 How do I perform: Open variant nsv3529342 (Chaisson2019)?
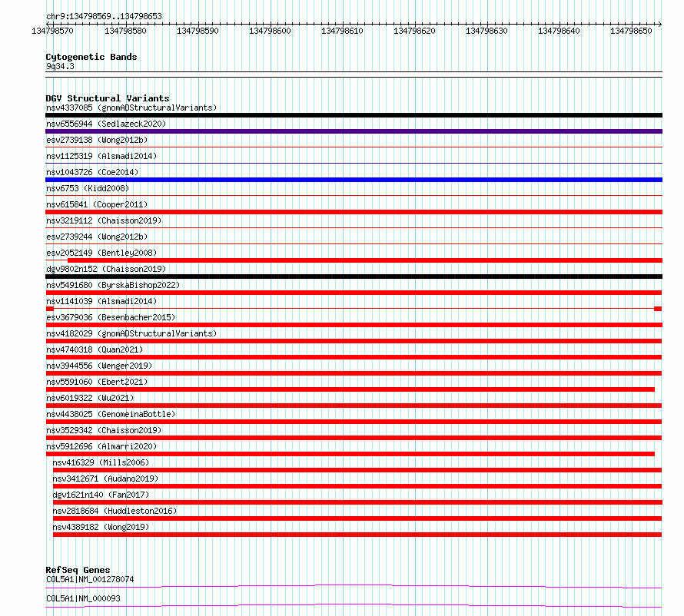tap(104, 430)
